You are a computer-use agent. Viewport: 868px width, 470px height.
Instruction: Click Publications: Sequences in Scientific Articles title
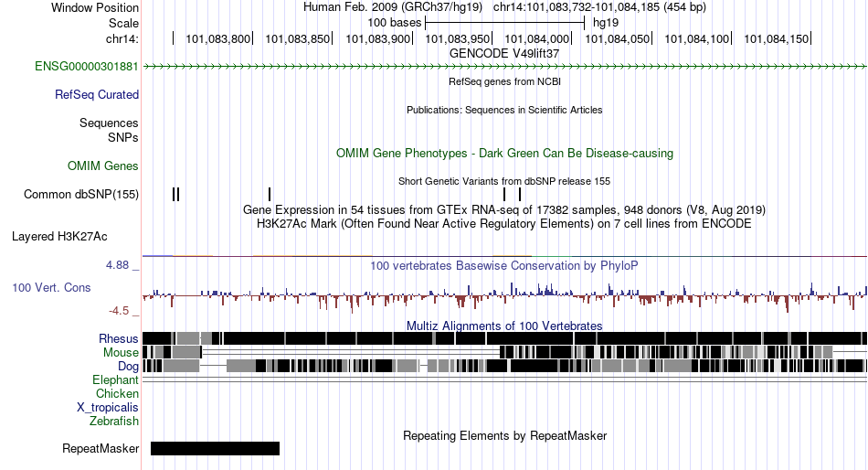click(504, 110)
